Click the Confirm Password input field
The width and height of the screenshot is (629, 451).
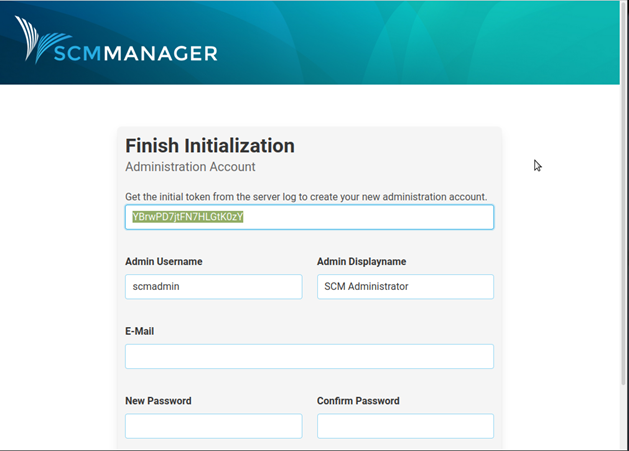(405, 426)
